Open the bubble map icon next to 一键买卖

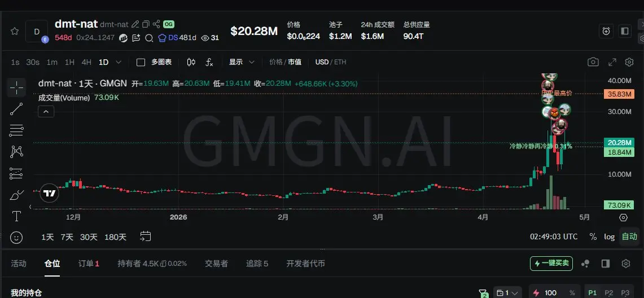586,263
